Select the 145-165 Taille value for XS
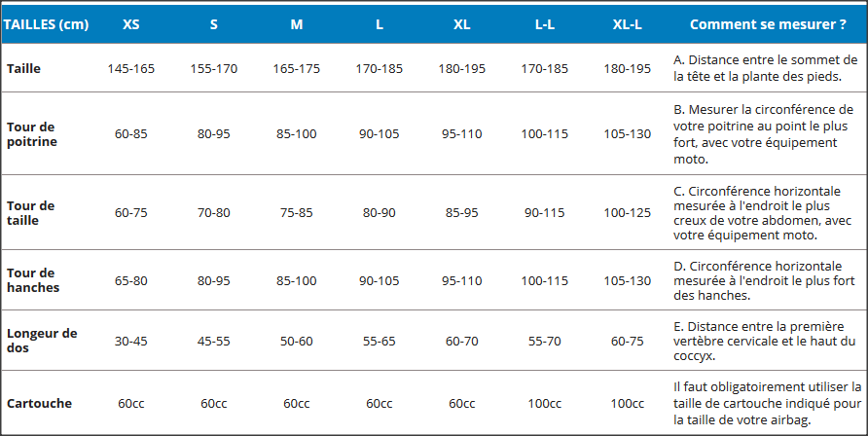The height and width of the screenshot is (436, 868). tap(131, 69)
